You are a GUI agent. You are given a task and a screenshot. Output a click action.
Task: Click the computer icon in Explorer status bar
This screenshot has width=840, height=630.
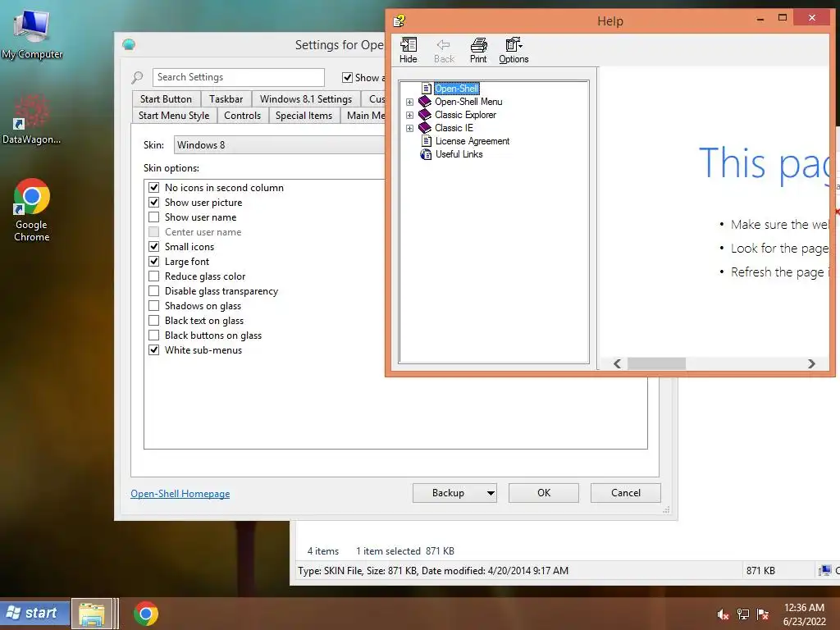tap(825, 571)
